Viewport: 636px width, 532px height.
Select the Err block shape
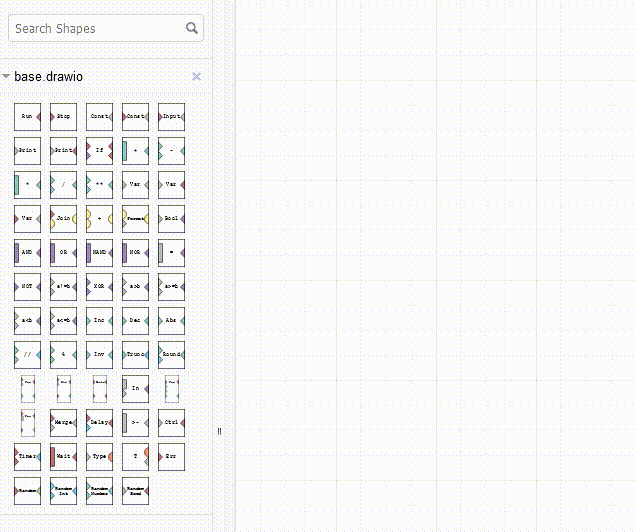(171, 457)
